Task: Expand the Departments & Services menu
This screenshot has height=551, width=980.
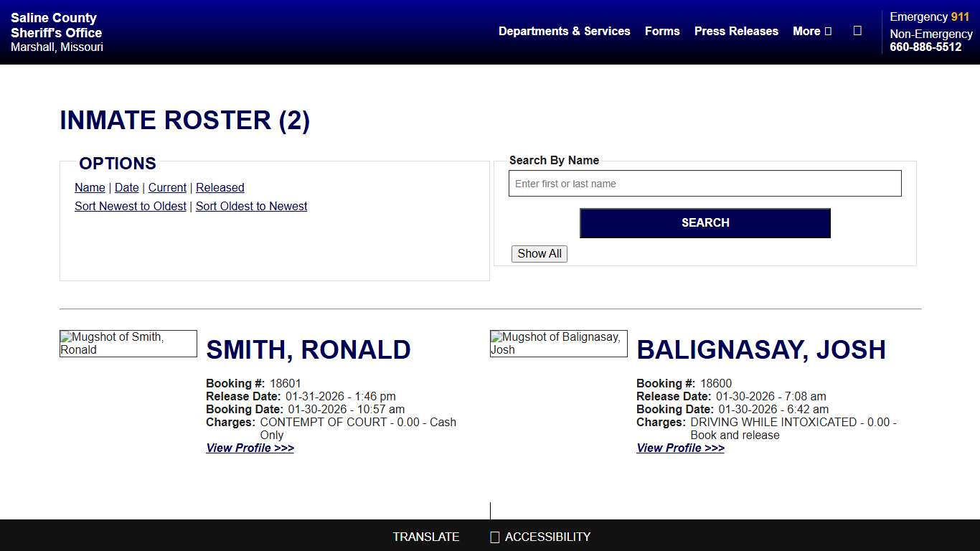Action: click(x=564, y=31)
